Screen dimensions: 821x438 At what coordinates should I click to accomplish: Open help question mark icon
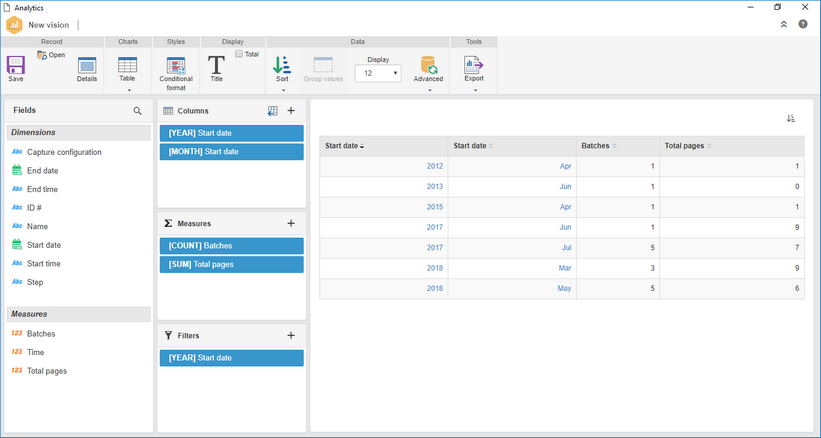coord(803,24)
